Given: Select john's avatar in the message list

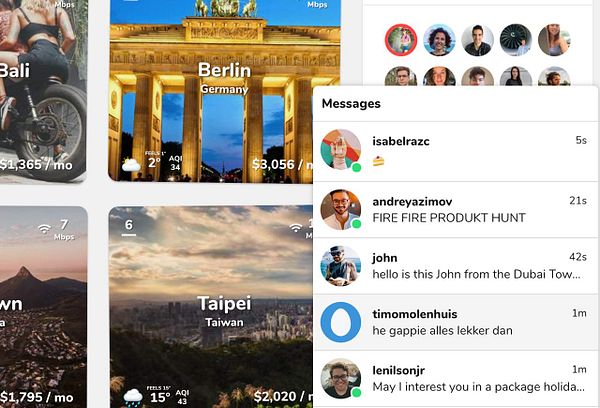Looking at the screenshot, I should (x=341, y=266).
